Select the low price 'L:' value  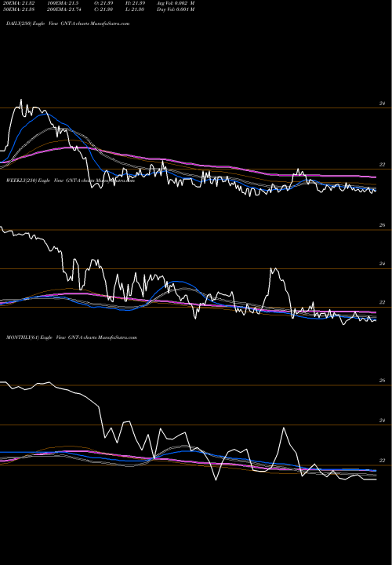(135, 9)
